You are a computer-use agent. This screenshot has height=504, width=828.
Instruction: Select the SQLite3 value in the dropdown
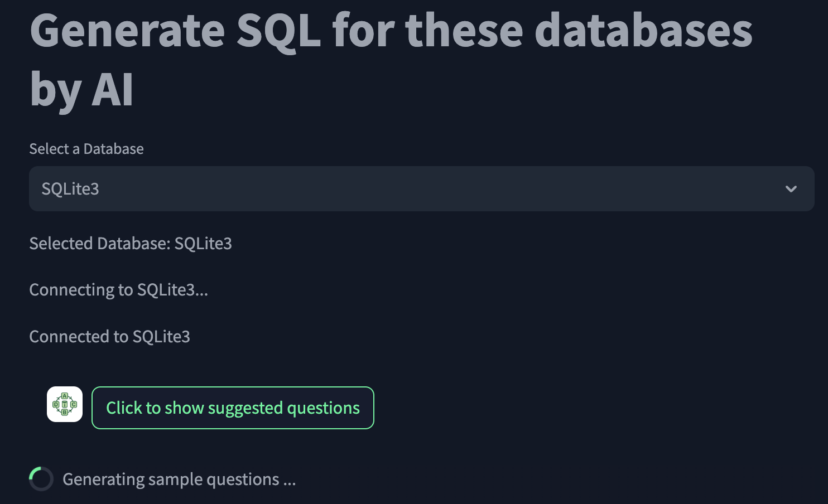click(x=70, y=189)
